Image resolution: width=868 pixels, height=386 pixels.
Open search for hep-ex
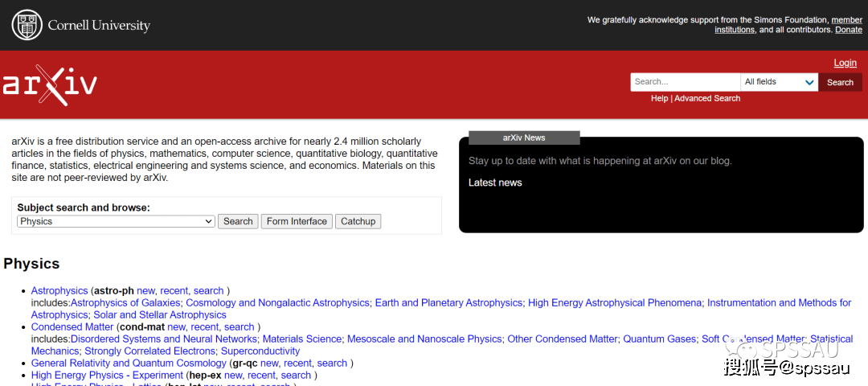(296, 376)
